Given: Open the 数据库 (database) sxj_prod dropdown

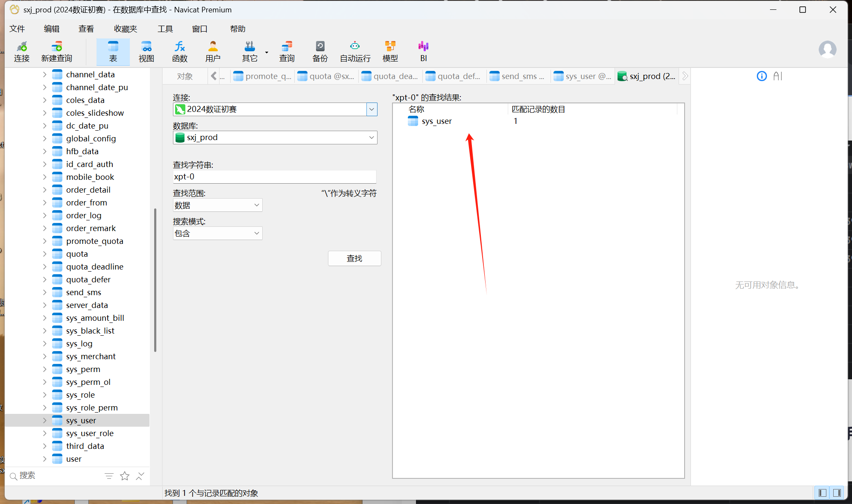Looking at the screenshot, I should (x=275, y=138).
